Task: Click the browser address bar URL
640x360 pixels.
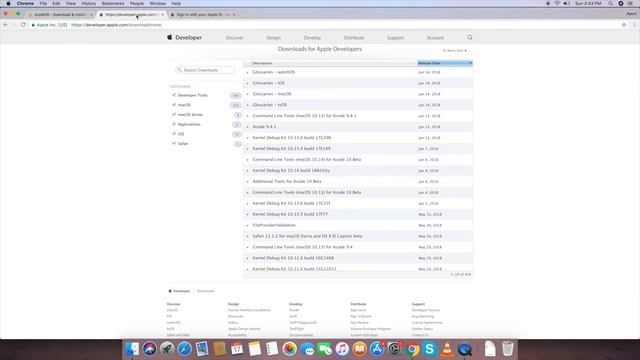Action: tap(116, 25)
